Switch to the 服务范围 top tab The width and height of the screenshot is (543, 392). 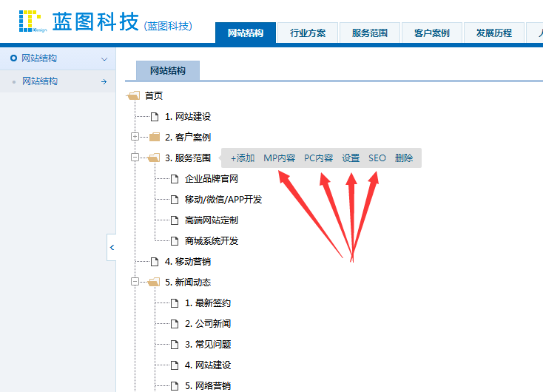[x=369, y=33]
